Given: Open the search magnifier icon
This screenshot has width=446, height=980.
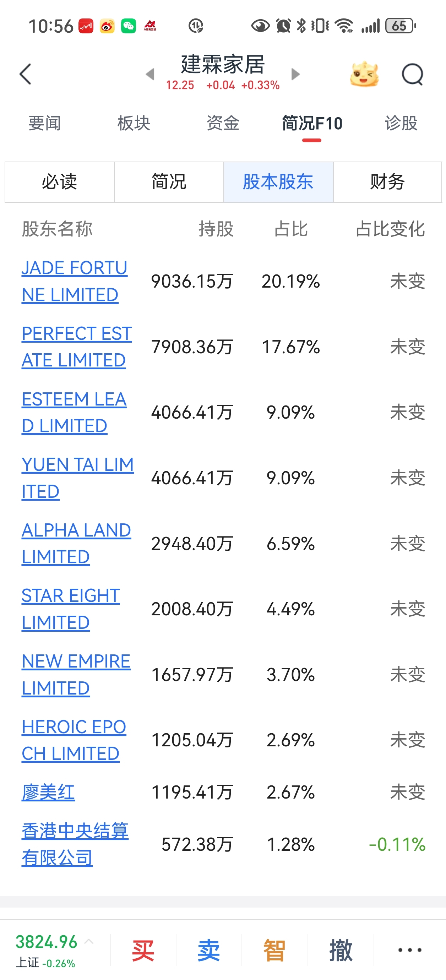Looking at the screenshot, I should coord(413,74).
